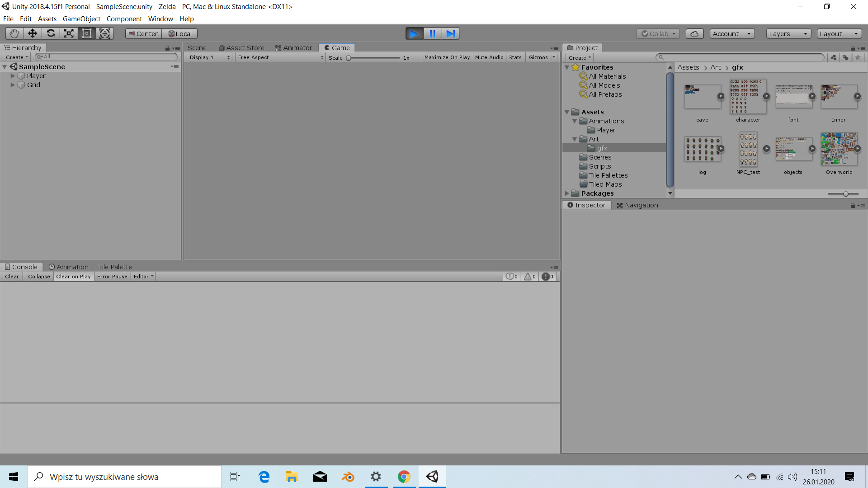Open the GameObject menu
This screenshot has height=488, width=868.
(x=81, y=19)
